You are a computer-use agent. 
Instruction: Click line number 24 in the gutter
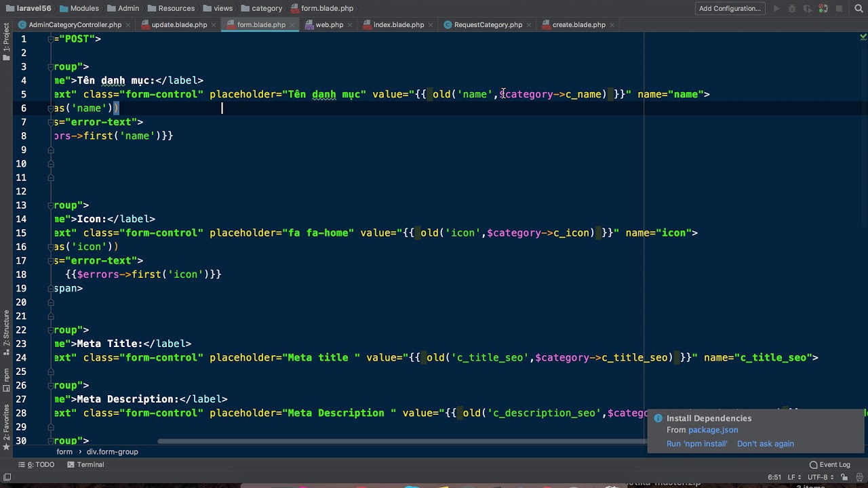click(20, 358)
